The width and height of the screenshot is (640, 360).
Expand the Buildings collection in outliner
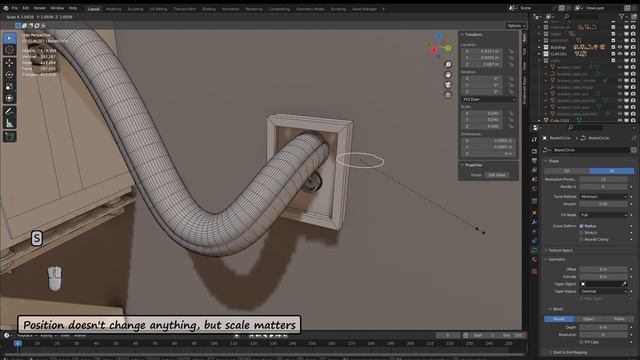(539, 47)
